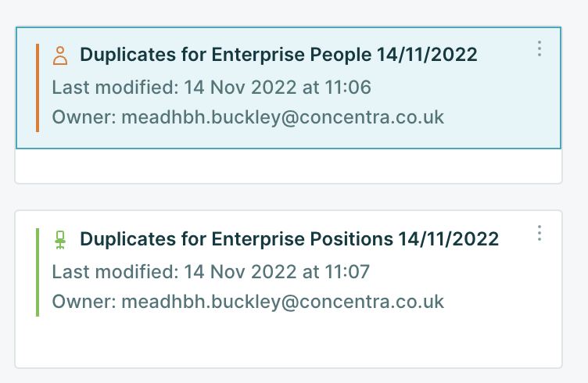Open Duplicates for Enterprise People 14/11/2022 title

(x=227, y=55)
